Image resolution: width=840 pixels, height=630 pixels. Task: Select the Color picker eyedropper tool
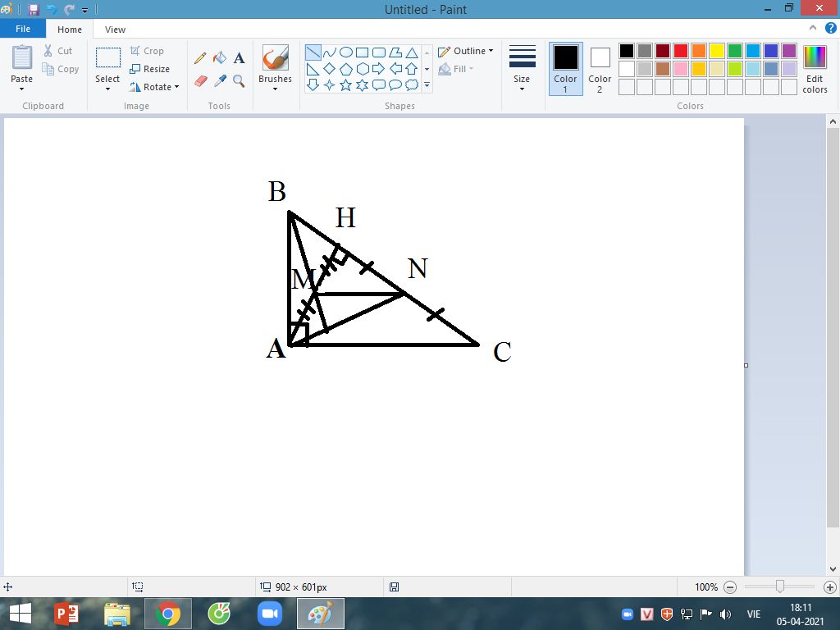click(220, 81)
